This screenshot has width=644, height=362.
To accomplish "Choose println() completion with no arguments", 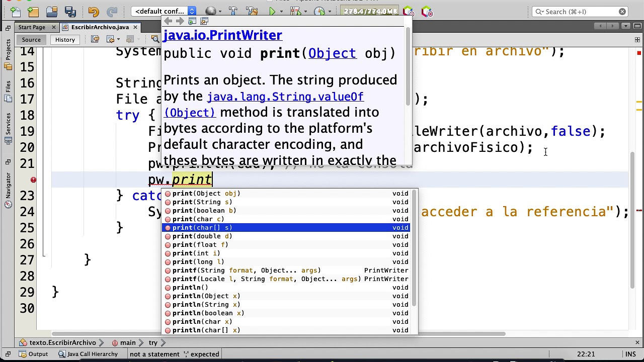I will click(x=286, y=288).
